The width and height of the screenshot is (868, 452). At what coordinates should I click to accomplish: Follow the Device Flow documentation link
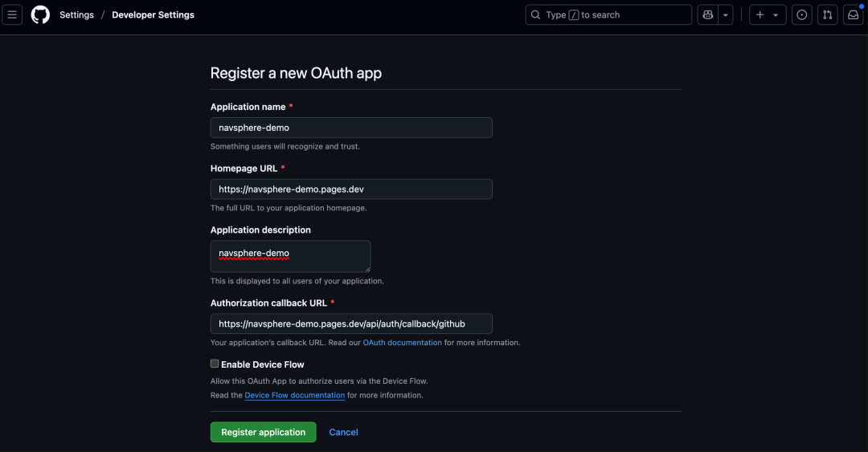coord(294,395)
